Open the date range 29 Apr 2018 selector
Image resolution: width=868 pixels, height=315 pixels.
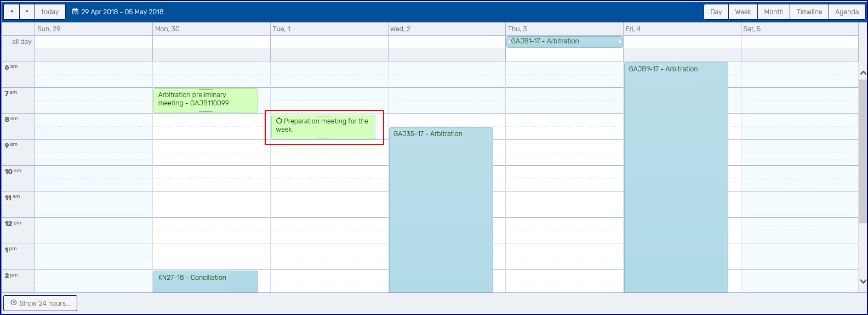pos(122,12)
